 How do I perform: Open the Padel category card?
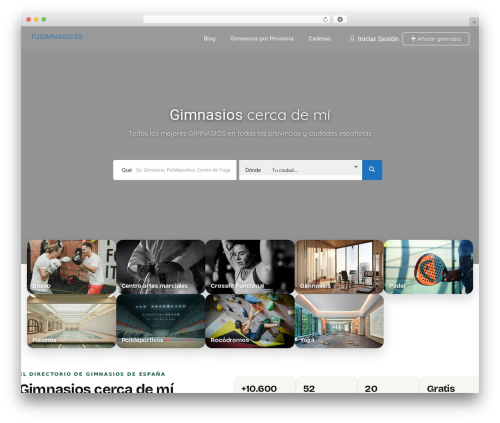[428, 267]
